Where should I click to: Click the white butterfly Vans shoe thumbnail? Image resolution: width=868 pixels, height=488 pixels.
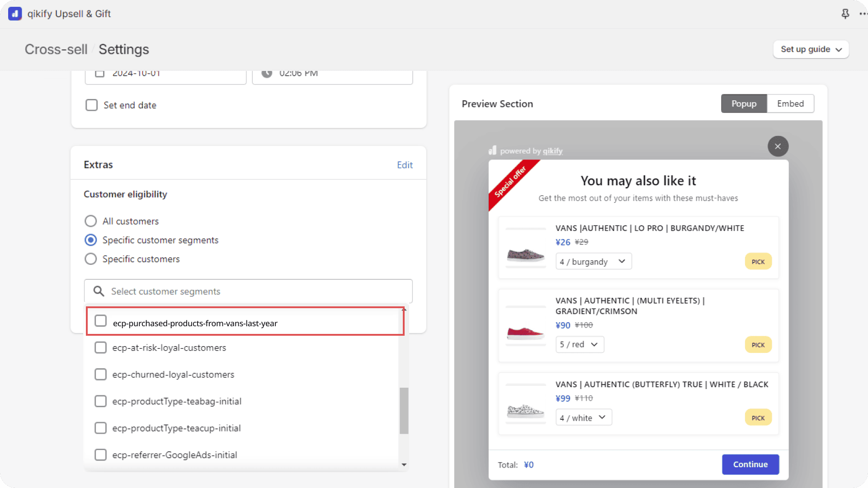(525, 411)
